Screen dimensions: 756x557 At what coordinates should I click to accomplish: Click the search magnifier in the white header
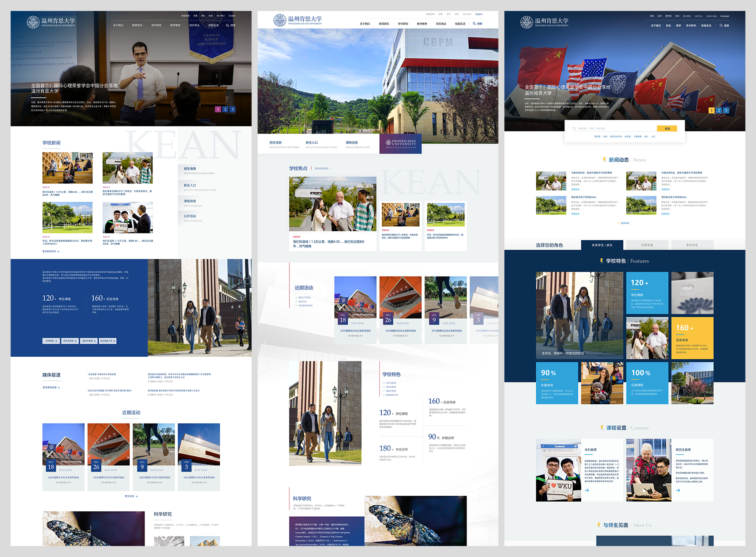tap(474, 24)
